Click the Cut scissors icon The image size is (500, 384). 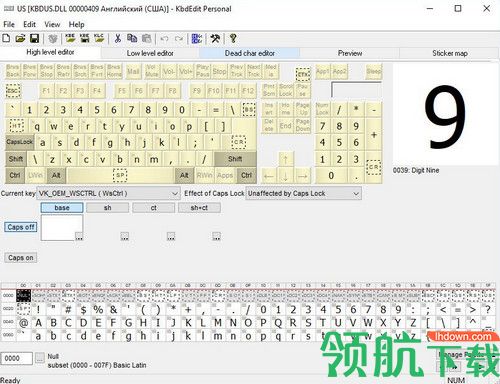[118, 38]
